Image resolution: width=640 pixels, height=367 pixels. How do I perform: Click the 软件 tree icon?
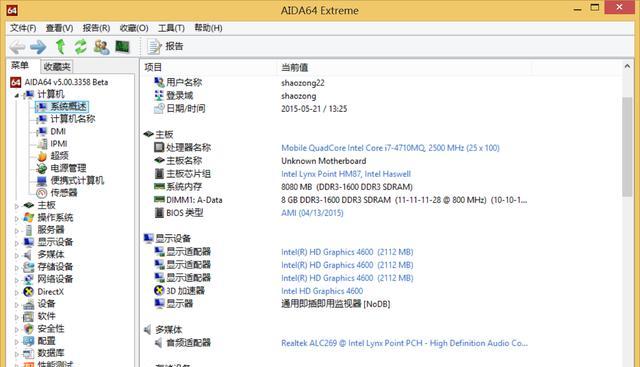click(x=29, y=316)
